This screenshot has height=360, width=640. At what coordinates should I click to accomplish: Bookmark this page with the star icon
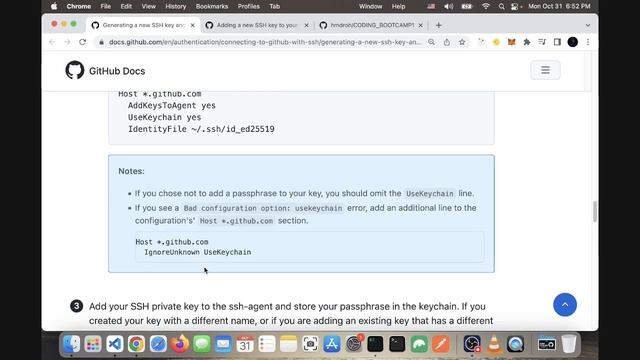pyautogui.click(x=462, y=42)
